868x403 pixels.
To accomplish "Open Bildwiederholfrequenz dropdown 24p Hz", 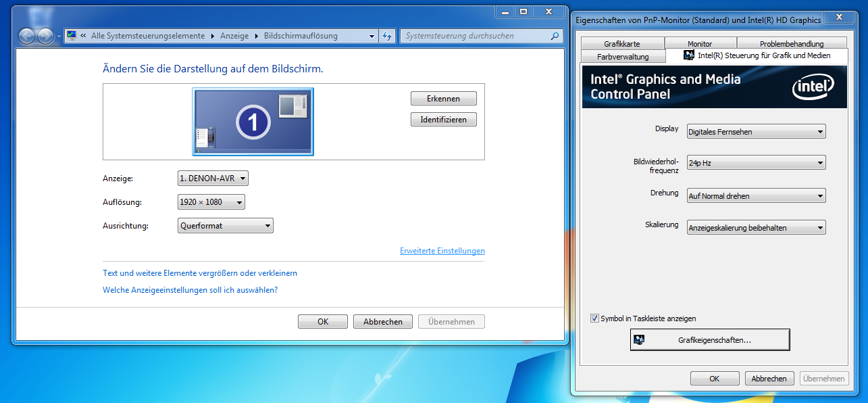I will click(x=756, y=163).
